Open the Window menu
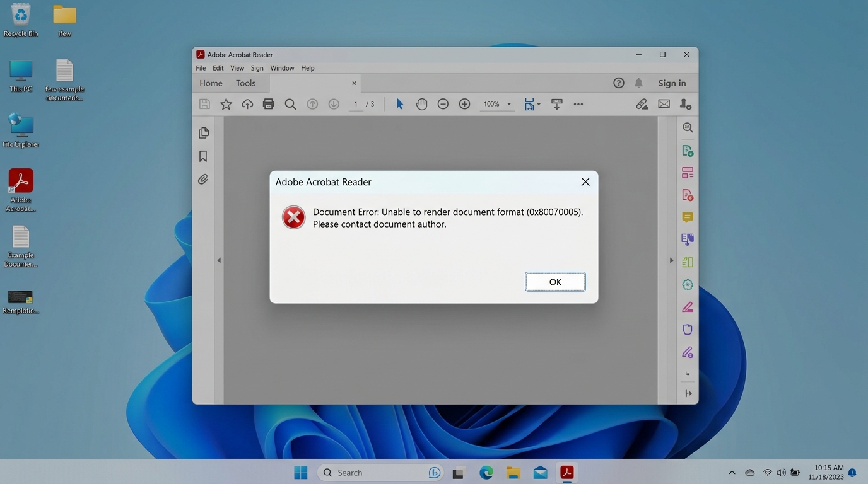The image size is (868, 484). pyautogui.click(x=282, y=68)
